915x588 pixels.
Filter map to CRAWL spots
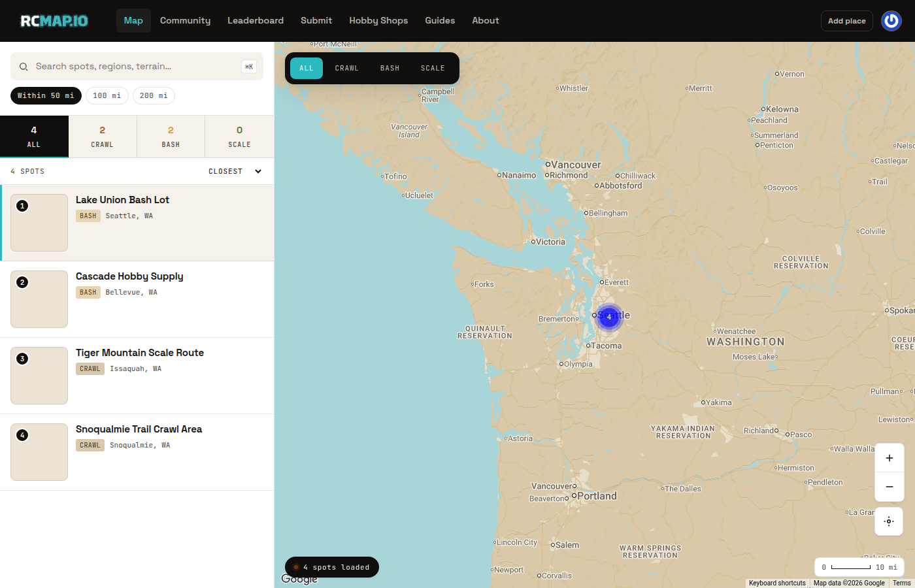pos(347,68)
